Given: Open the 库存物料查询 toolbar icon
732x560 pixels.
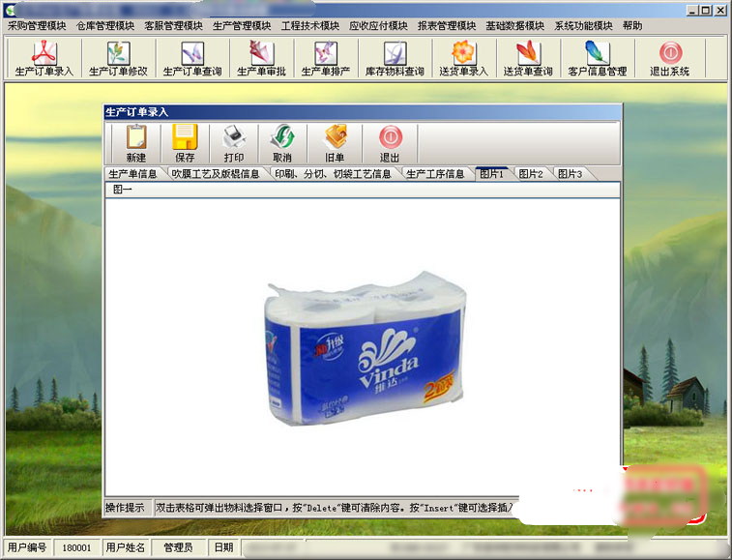Looking at the screenshot, I should tap(395, 58).
